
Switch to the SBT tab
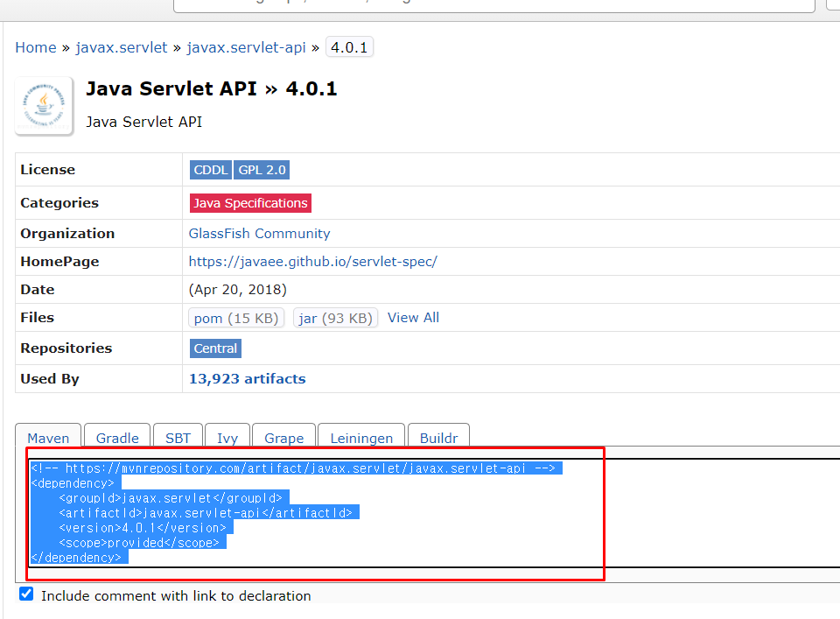(178, 437)
